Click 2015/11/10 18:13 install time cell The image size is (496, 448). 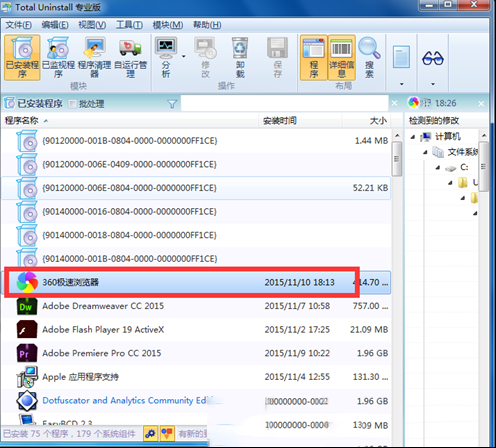click(299, 282)
